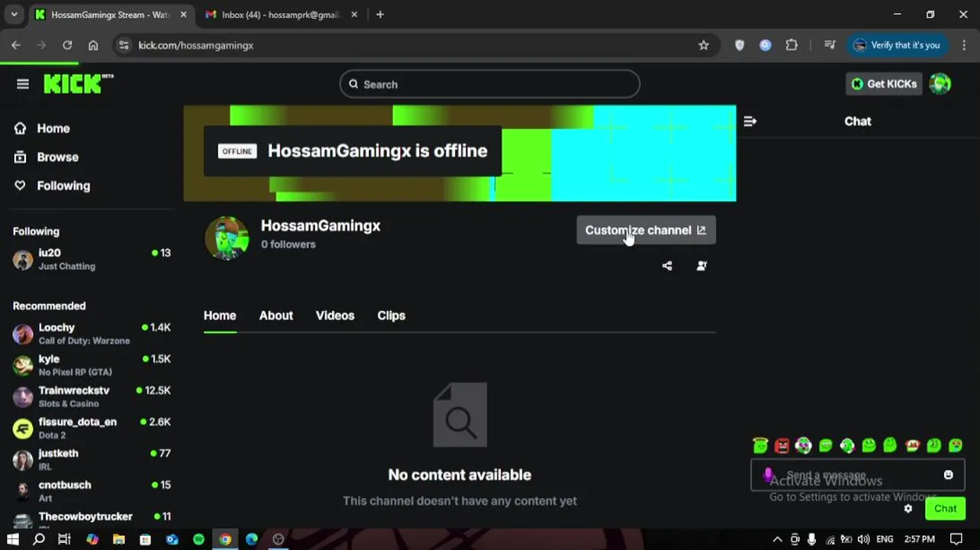Open the Extensions puzzle icon
Viewport: 980px width, 550px height.
pyautogui.click(x=791, y=45)
